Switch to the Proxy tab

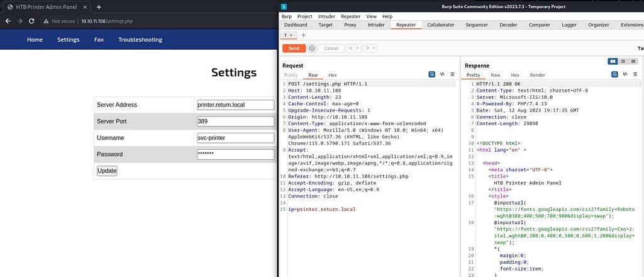350,25
